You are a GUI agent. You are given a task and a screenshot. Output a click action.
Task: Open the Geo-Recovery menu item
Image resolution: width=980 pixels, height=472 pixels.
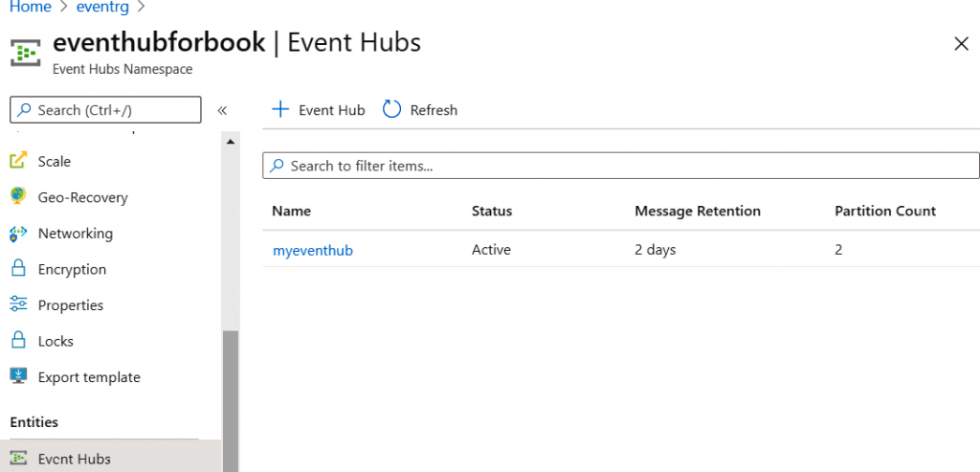click(x=82, y=197)
